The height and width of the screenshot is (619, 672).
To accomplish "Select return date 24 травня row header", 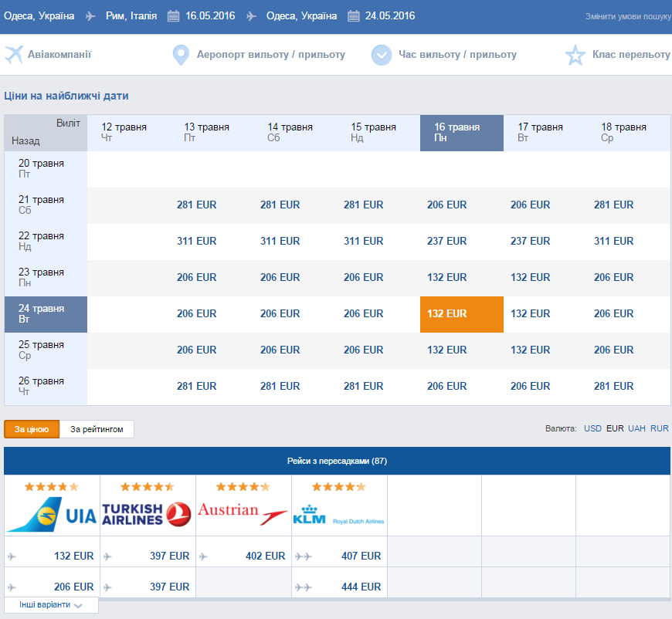I will pyautogui.click(x=46, y=314).
